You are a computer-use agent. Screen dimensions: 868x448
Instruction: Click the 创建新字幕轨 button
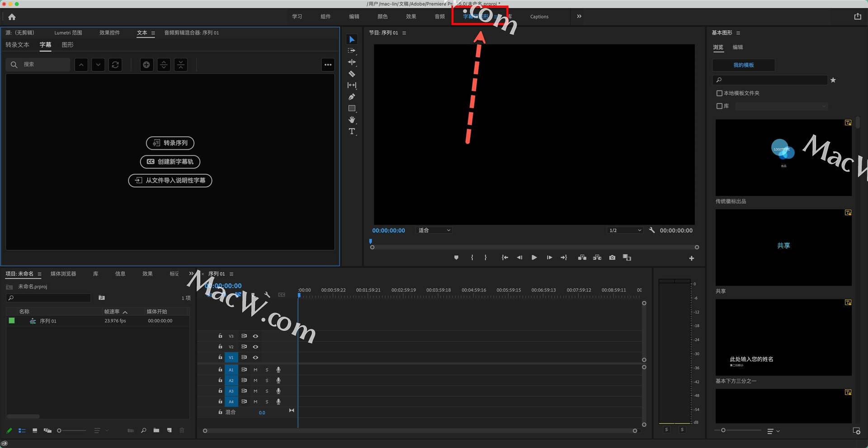170,162
